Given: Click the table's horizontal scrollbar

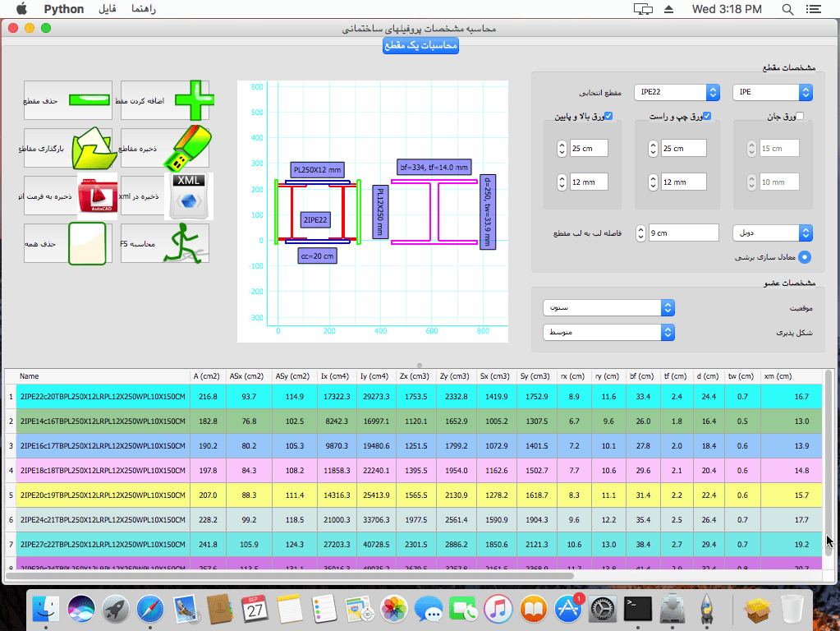Looking at the screenshot, I should [287, 575].
